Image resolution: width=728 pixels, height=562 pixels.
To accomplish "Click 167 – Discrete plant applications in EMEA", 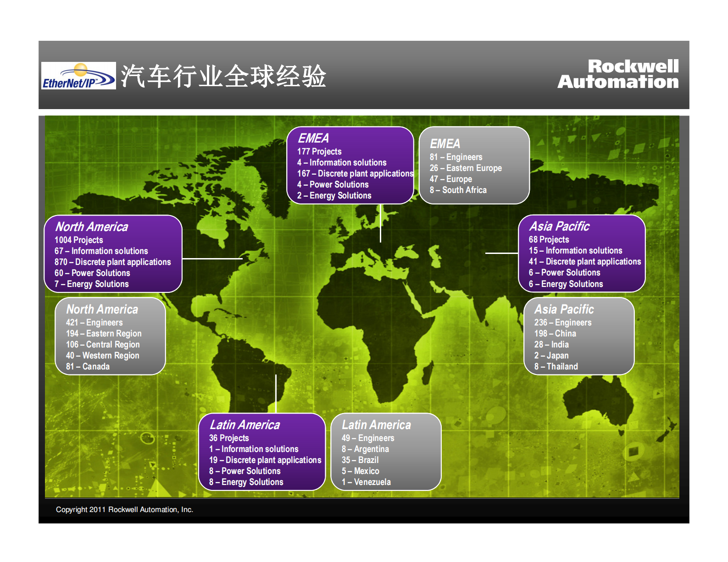I will (x=355, y=174).
